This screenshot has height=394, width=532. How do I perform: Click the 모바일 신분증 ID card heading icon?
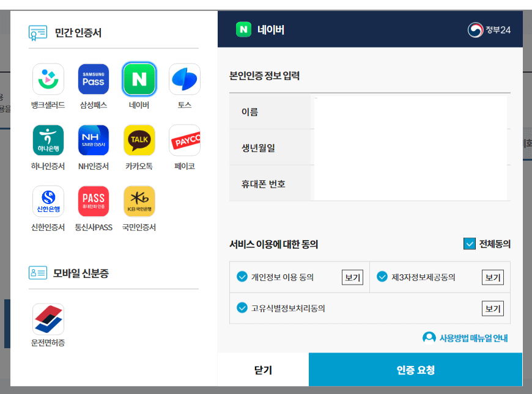click(38, 272)
